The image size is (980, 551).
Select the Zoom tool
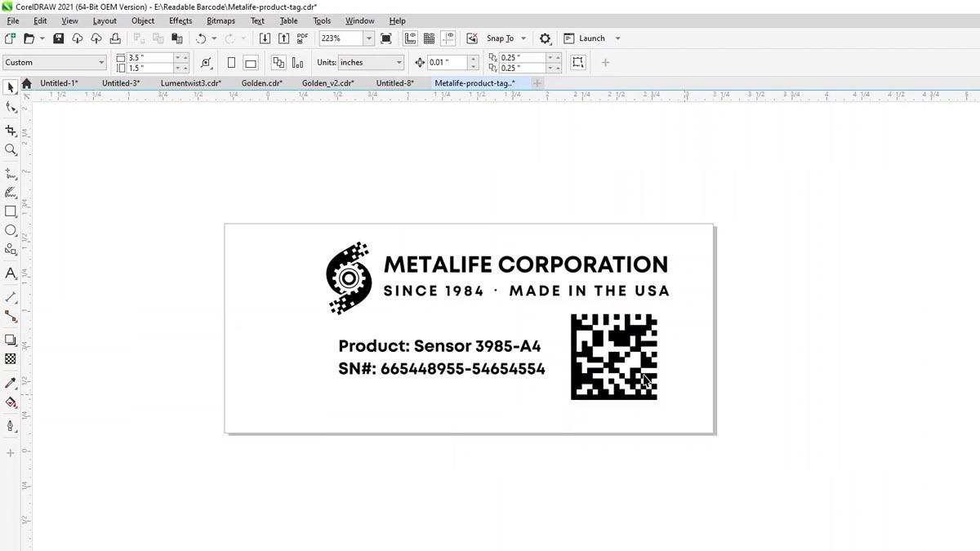coord(11,149)
